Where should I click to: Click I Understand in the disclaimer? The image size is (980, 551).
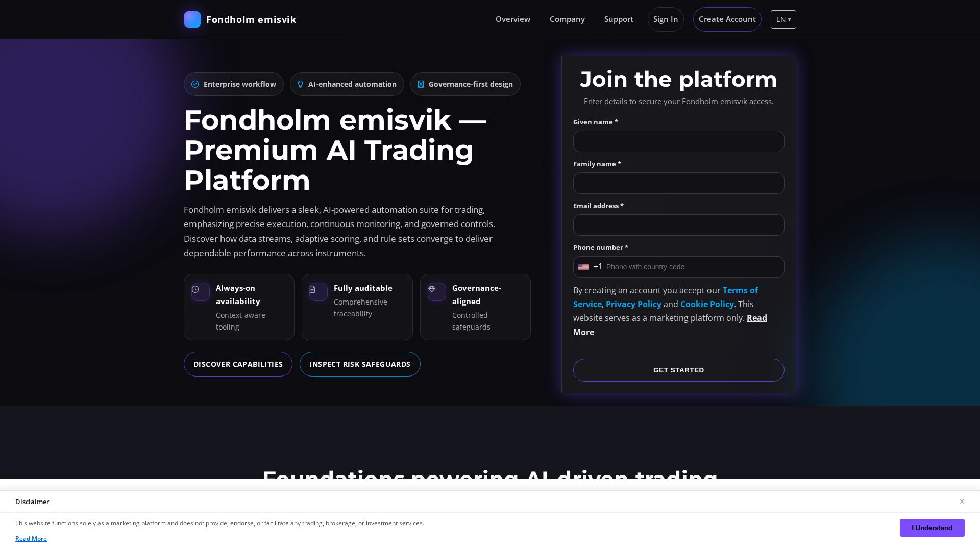(932, 528)
